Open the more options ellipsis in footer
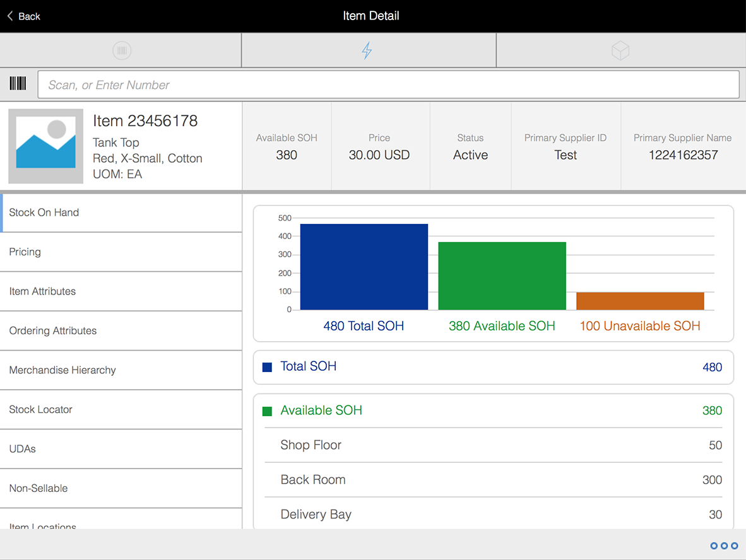The width and height of the screenshot is (746, 560). click(x=724, y=545)
